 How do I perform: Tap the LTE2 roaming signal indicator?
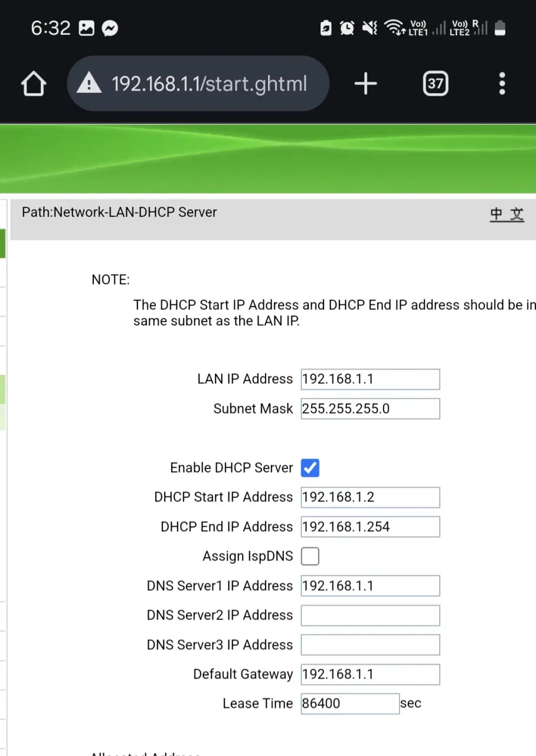pos(468,28)
